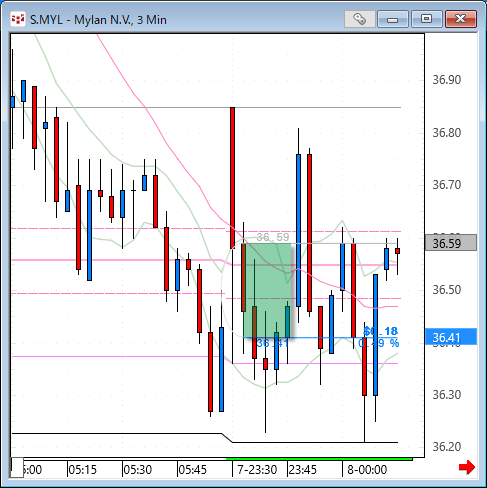Click the 7-23:30 time axis label
The image size is (487, 488).
pos(257,470)
